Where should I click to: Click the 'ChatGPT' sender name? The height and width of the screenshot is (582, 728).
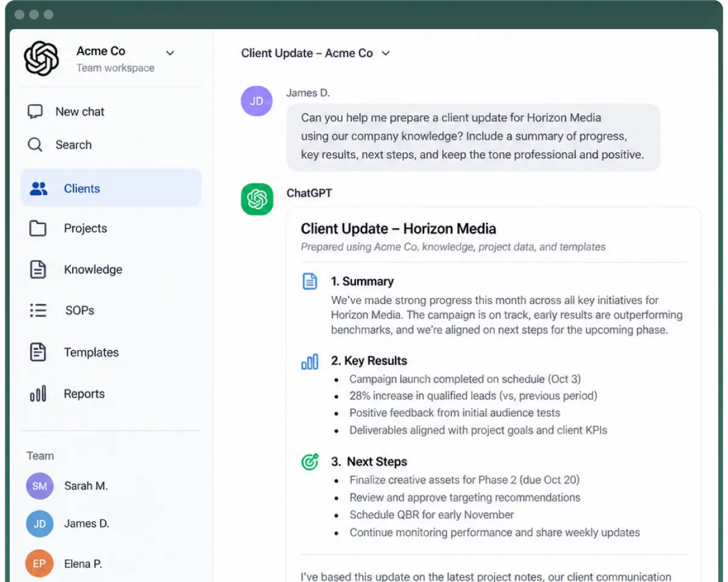point(309,193)
